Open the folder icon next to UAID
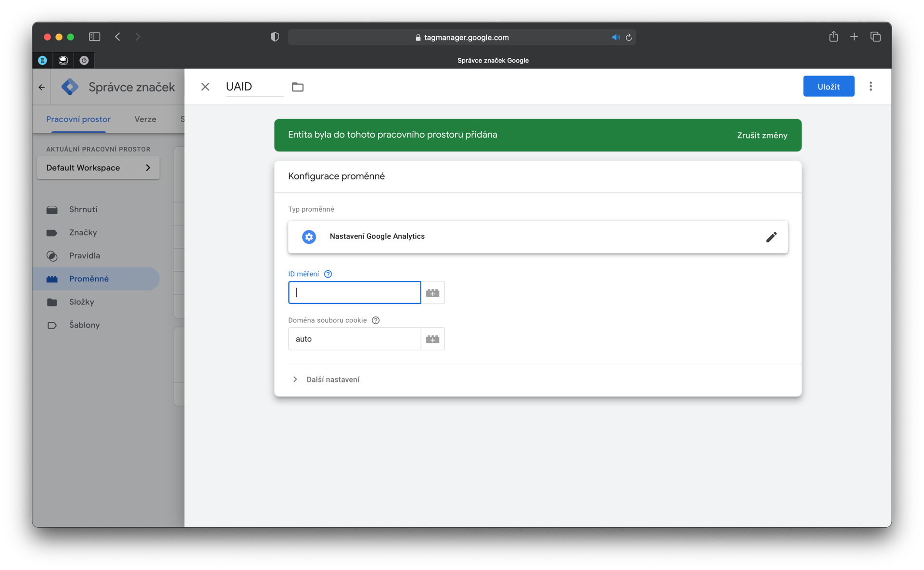This screenshot has height=570, width=924. [x=298, y=87]
